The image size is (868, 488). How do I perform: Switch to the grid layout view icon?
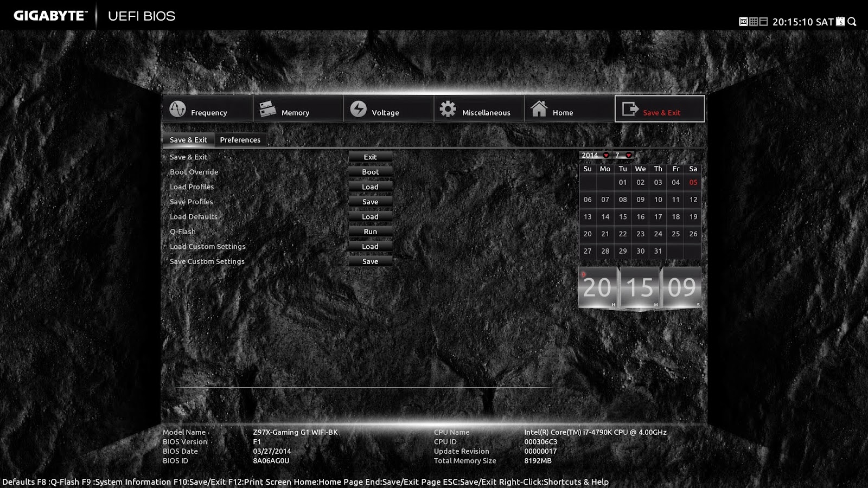[754, 22]
